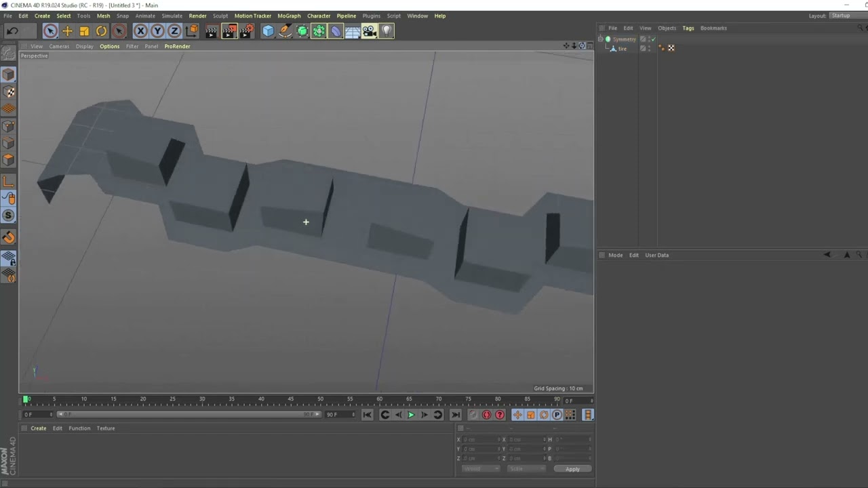Image resolution: width=868 pixels, height=488 pixels.
Task: Add a Camera object icon
Action: 370,31
